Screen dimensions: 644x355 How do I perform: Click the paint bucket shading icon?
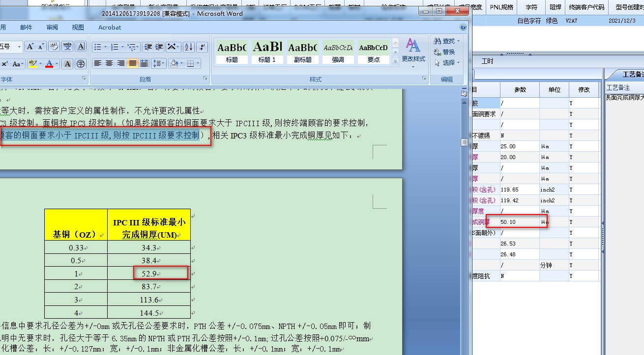(x=174, y=63)
